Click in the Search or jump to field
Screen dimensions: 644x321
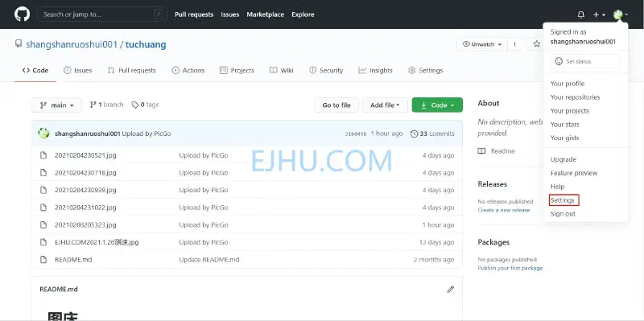(102, 14)
